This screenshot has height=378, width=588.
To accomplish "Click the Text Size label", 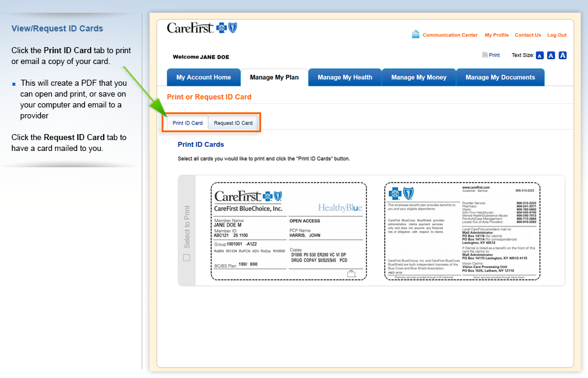I will pyautogui.click(x=523, y=55).
